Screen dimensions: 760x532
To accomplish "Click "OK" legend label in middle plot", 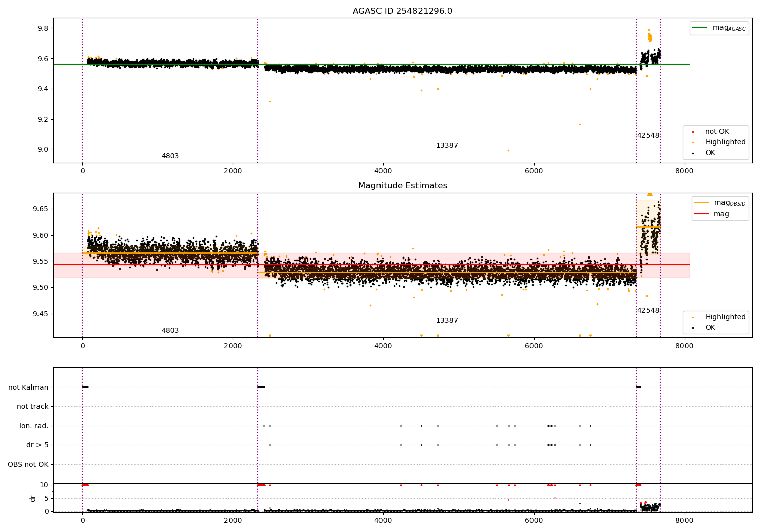I will coord(710,328).
